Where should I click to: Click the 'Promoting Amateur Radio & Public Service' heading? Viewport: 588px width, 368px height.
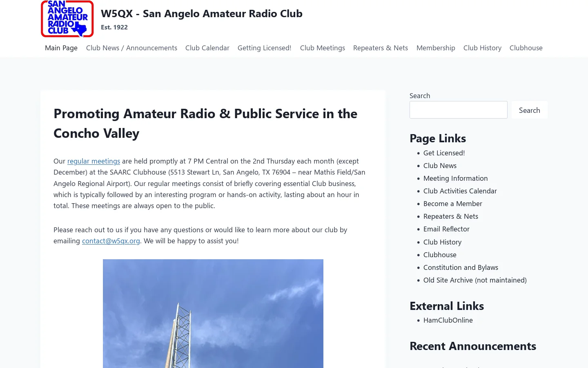205,123
